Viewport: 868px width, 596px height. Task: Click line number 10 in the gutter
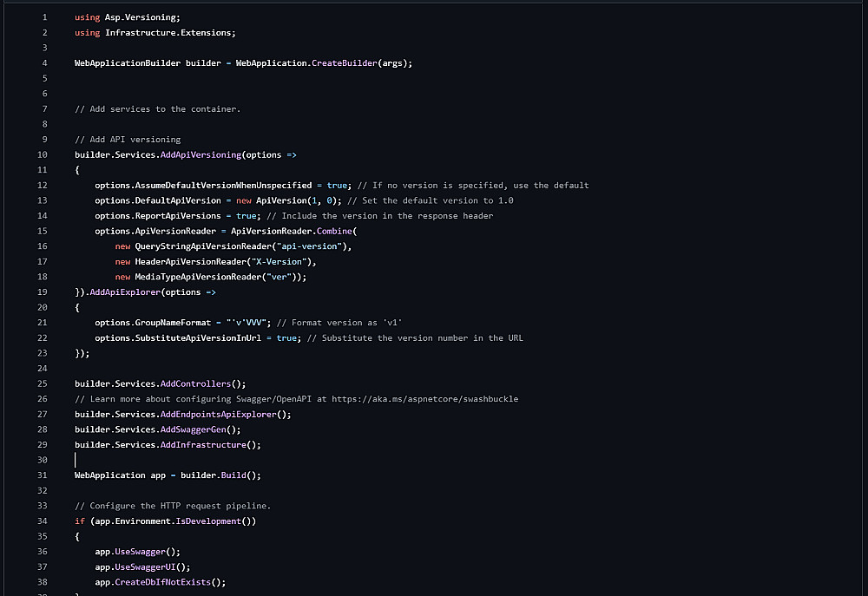click(x=43, y=154)
